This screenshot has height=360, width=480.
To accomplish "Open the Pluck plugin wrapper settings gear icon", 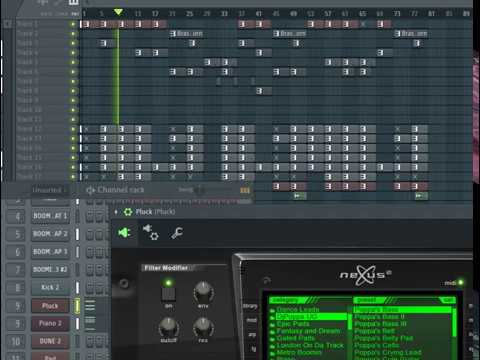I will (151, 232).
